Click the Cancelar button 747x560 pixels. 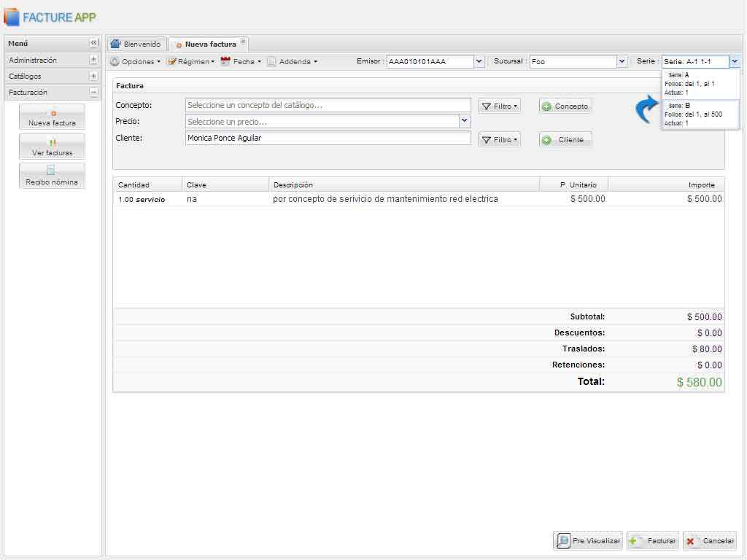click(x=710, y=541)
